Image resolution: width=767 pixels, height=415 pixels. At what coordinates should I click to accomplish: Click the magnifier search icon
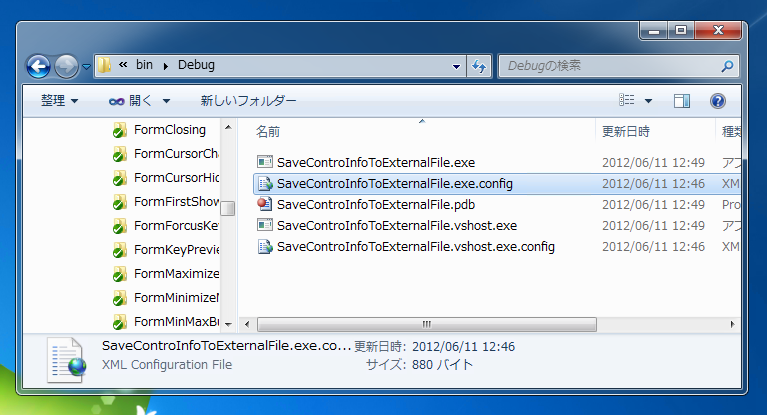(x=727, y=66)
